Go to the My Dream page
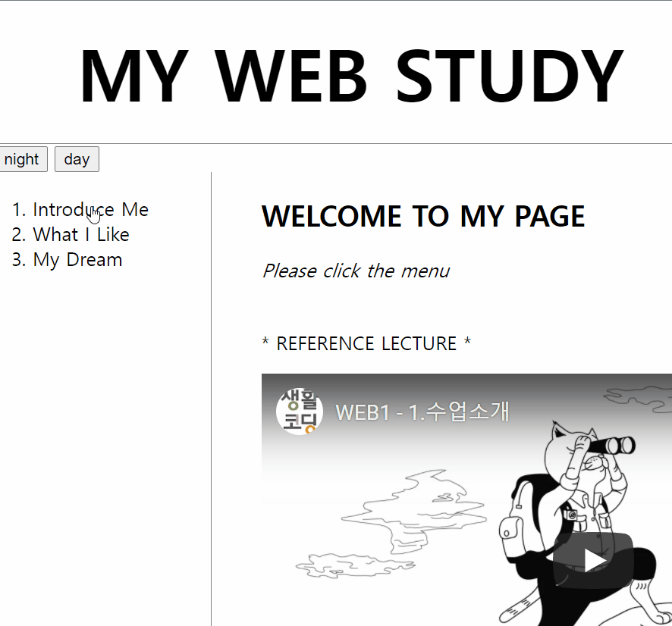This screenshot has height=626, width=672. (77, 260)
